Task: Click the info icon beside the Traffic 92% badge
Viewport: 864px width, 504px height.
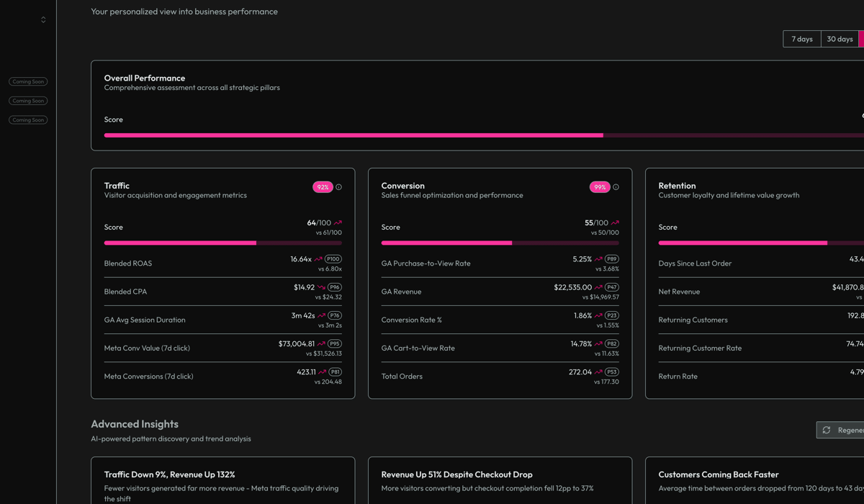Action: point(338,186)
